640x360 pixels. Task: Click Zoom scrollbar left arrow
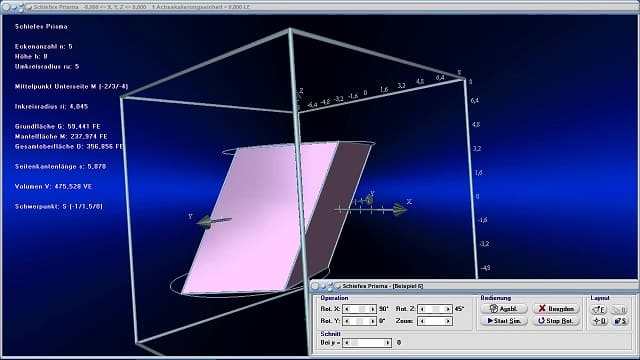coord(422,321)
